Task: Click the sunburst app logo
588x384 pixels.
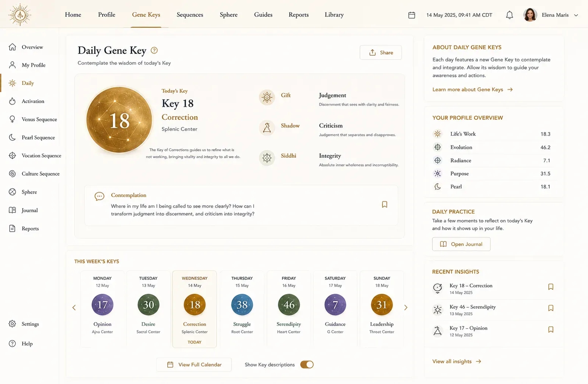Action: [20, 15]
